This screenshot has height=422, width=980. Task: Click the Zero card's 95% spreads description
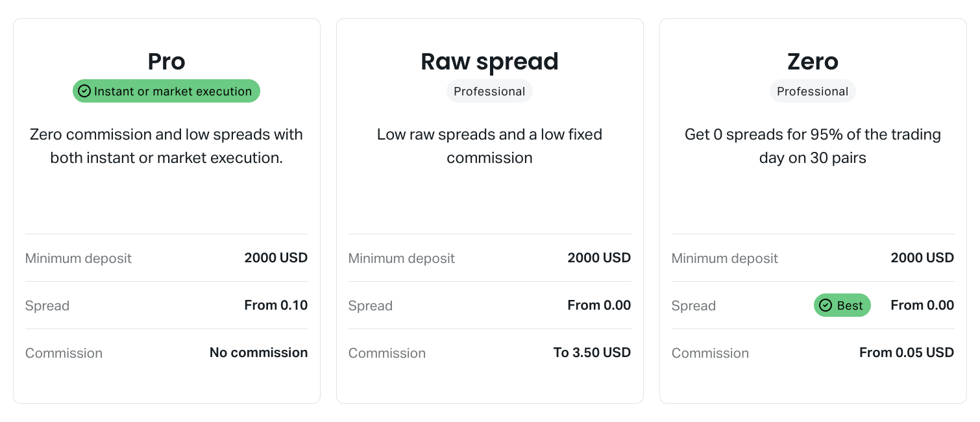(813, 146)
